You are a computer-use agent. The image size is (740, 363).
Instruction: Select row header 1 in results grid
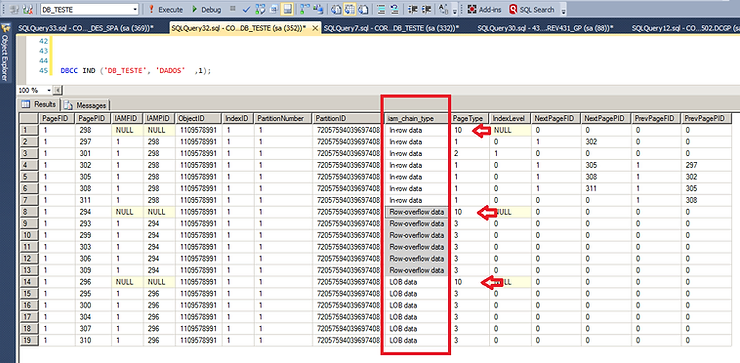(x=29, y=130)
